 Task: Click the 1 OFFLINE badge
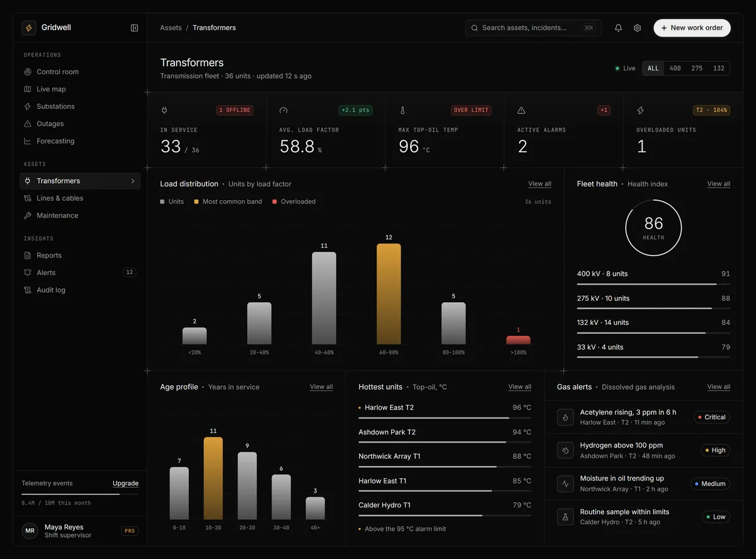[x=234, y=110]
